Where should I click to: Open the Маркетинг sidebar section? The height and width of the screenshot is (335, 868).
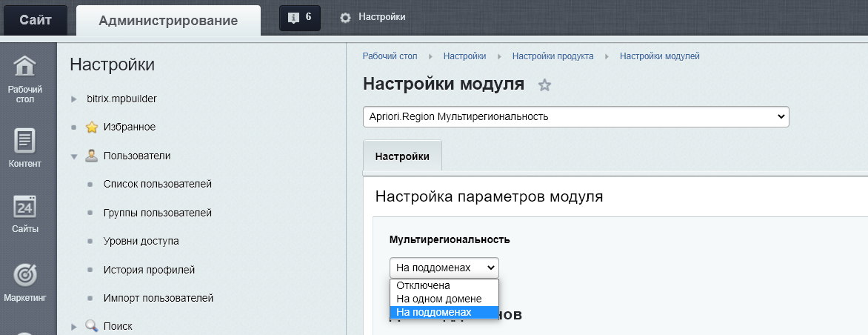25,282
